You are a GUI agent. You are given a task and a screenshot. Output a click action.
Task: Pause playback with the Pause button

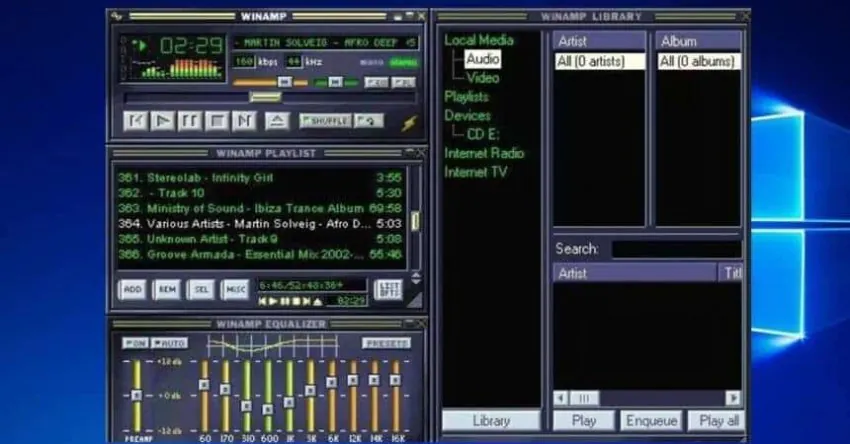click(189, 120)
